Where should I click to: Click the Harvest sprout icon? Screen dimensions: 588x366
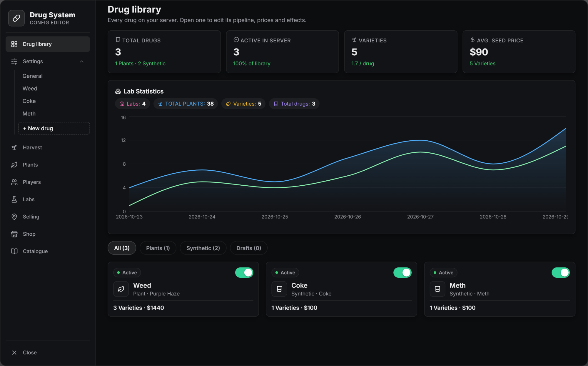[x=14, y=147]
